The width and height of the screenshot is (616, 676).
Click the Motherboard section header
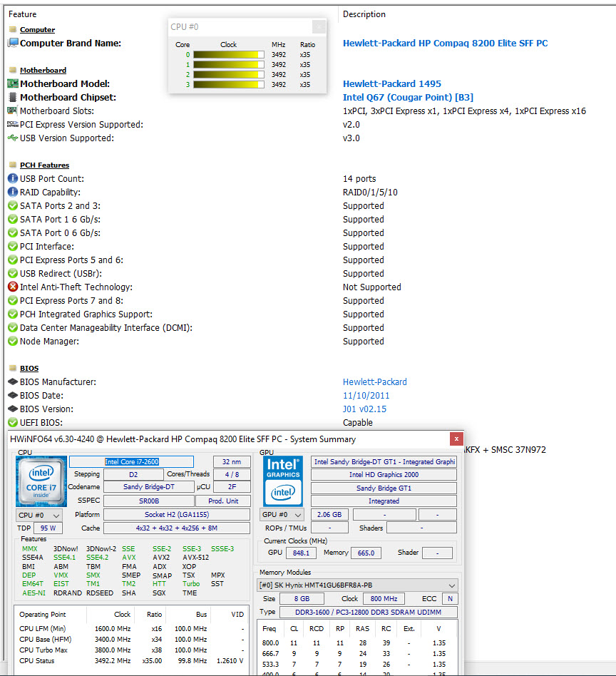43,70
